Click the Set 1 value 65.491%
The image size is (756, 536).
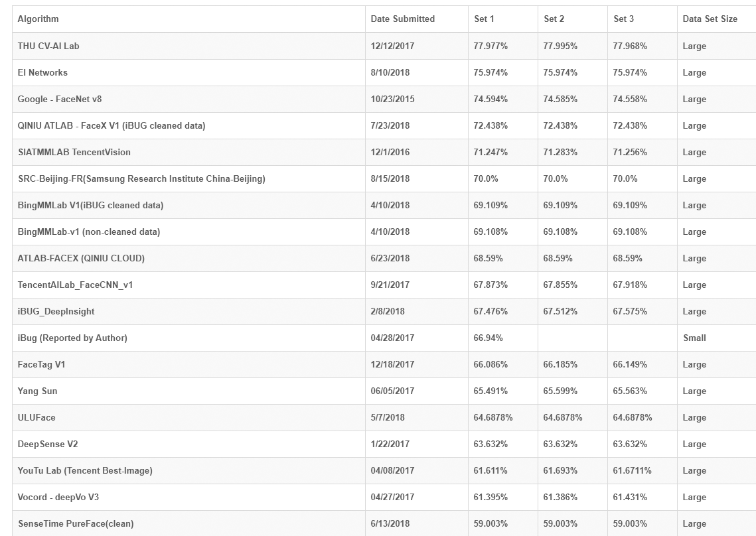[491, 391]
